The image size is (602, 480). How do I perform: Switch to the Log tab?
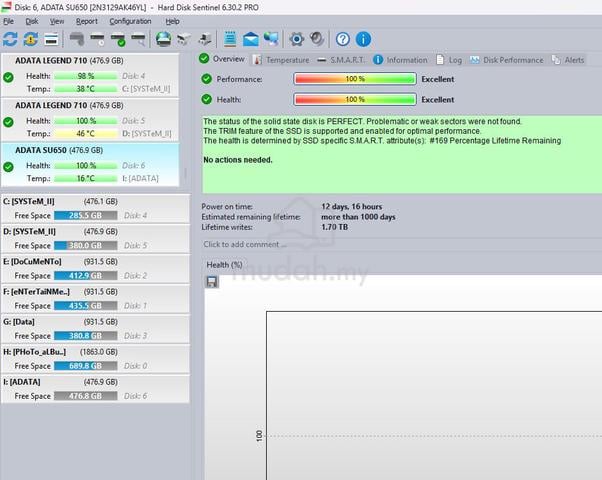(449, 60)
